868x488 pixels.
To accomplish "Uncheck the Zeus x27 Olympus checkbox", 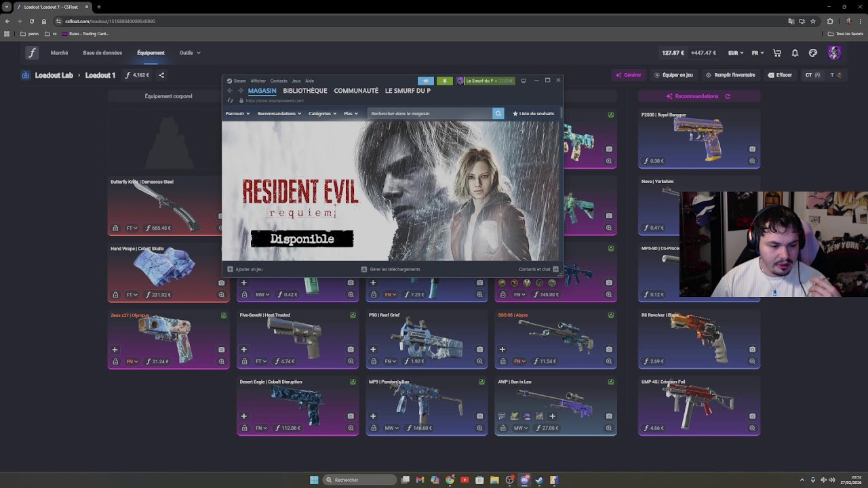I will (x=224, y=315).
